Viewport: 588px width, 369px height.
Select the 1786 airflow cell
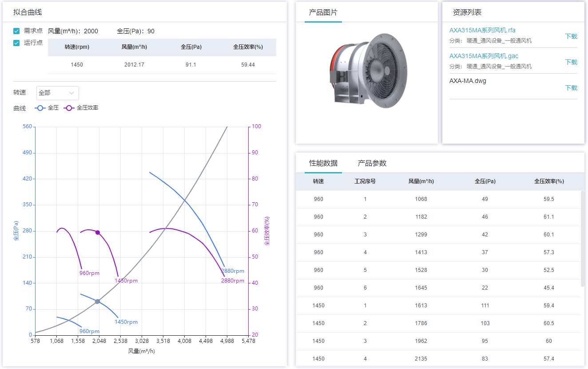click(x=421, y=323)
